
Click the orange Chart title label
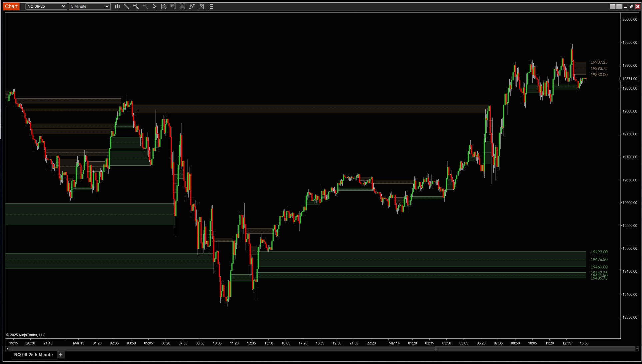[x=11, y=6]
